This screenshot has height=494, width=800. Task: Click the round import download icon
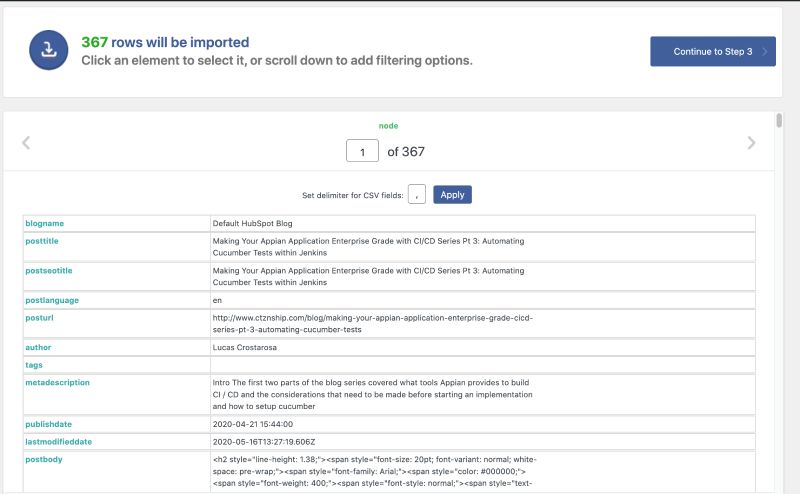pos(48,50)
